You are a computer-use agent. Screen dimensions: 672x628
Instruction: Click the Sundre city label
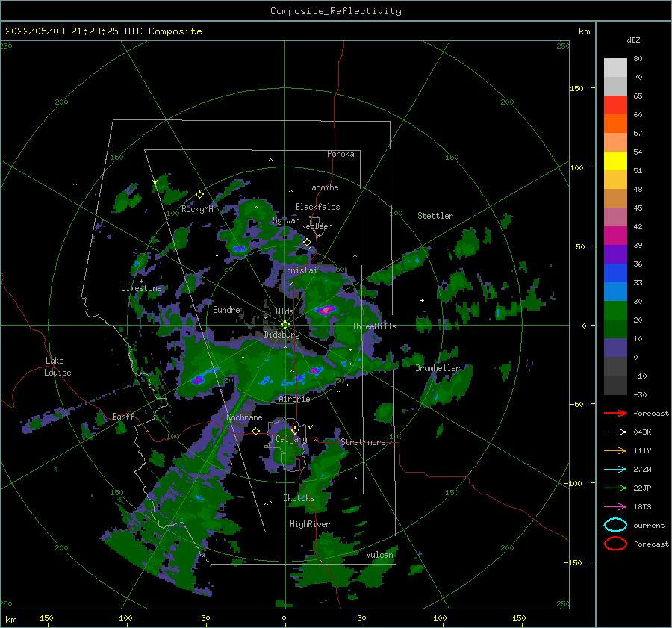(226, 309)
